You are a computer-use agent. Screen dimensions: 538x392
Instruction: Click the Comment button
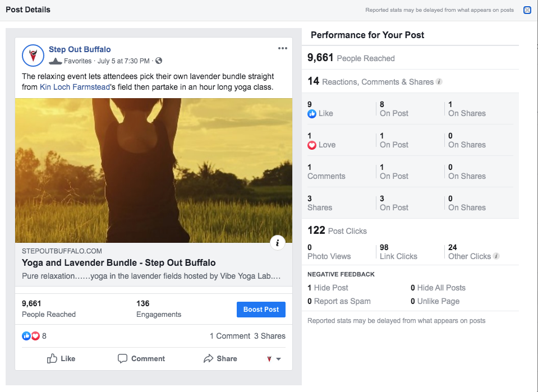141,359
